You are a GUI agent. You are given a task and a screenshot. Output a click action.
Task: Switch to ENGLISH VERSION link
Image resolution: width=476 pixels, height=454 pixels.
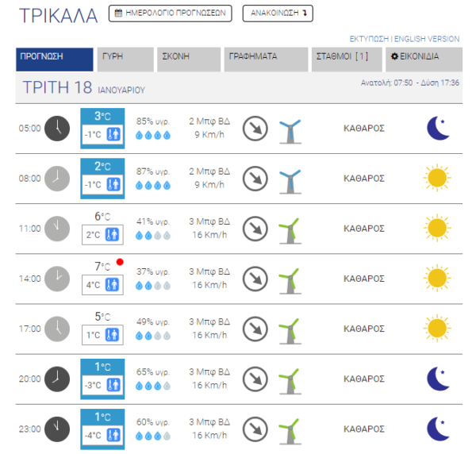428,39
